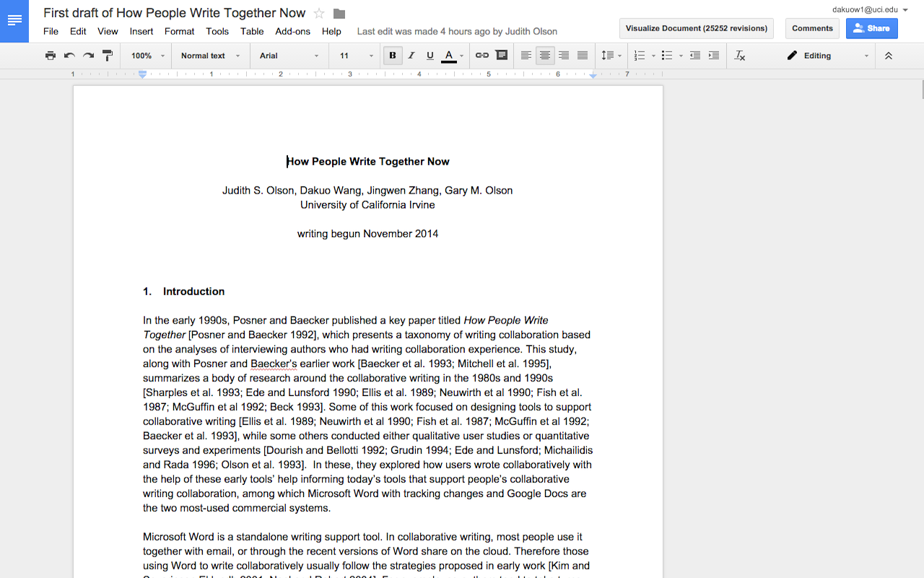Open the View menu
Screen dimensions: 924x578
click(x=108, y=31)
